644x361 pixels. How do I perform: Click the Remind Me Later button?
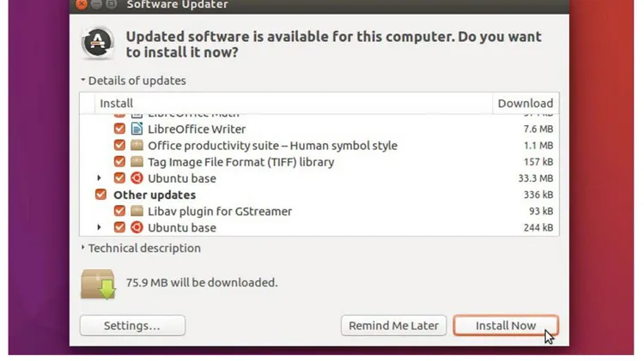[x=393, y=325]
